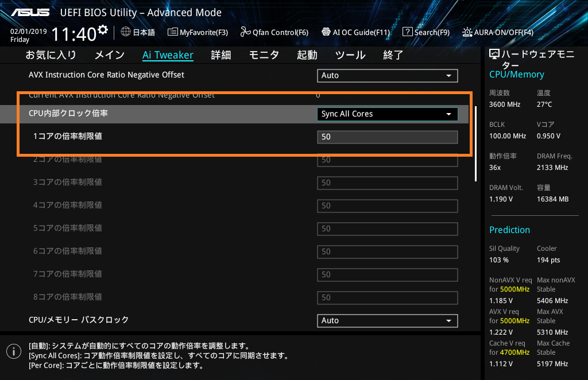The image size is (588, 380).
Task: Click the CPU/Memory heading in monitor panel
Action: tap(516, 75)
